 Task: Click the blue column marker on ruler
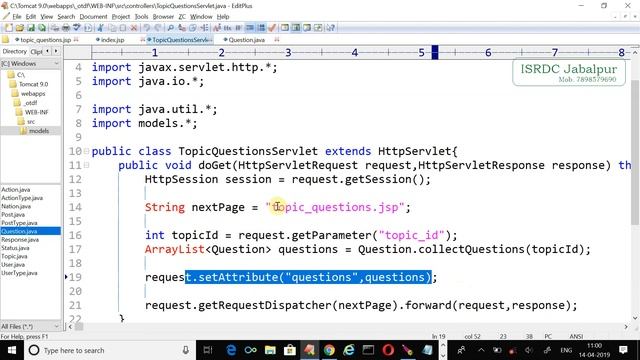[435, 52]
